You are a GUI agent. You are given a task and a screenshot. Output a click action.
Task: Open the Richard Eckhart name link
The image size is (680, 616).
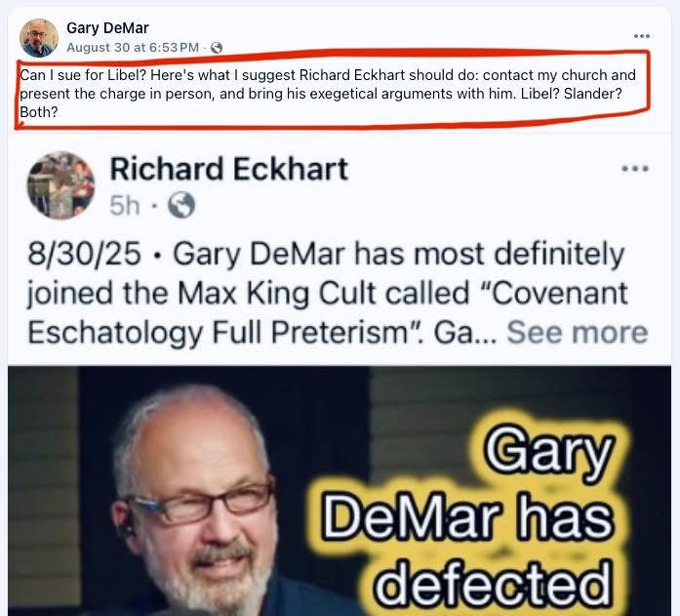[228, 169]
